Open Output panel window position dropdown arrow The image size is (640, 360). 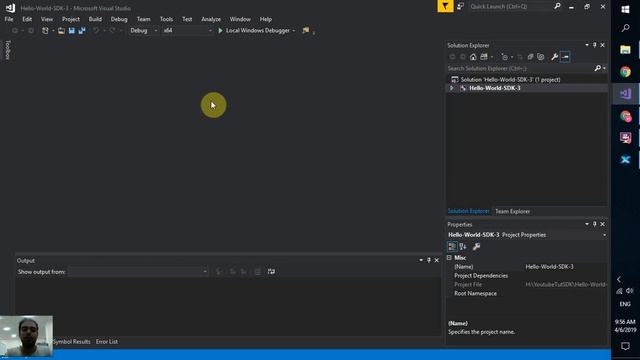pyautogui.click(x=421, y=260)
